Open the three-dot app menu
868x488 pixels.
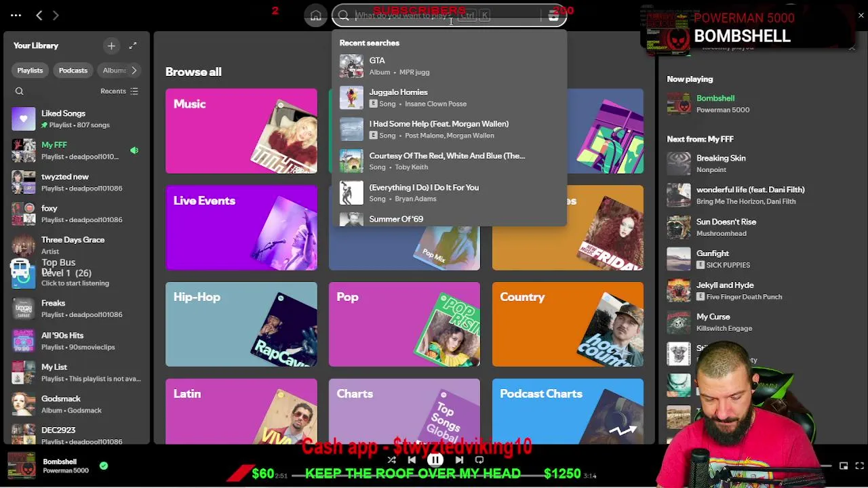click(x=16, y=15)
